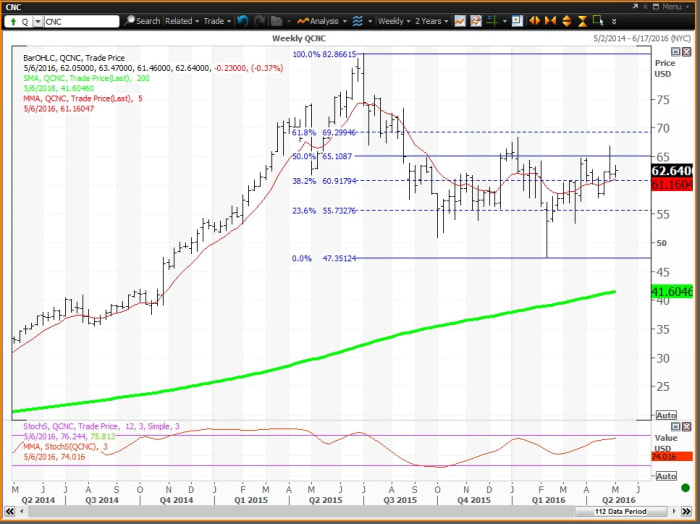
Task: Open the 2 Years range dropdown
Action: coord(431,21)
